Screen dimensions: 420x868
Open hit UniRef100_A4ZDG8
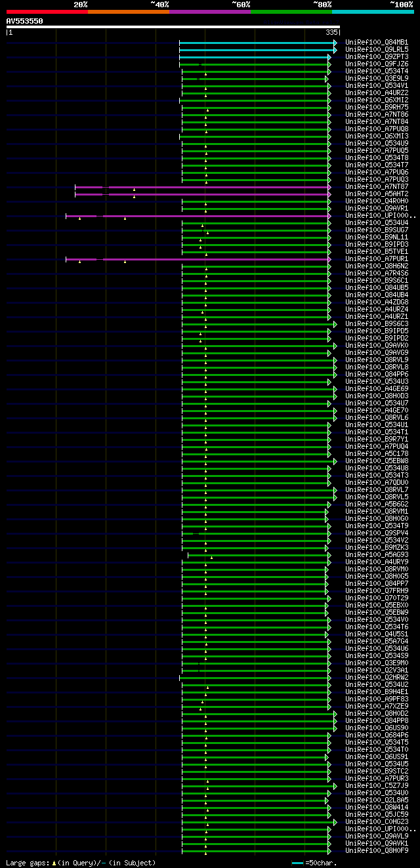pyautogui.click(x=377, y=302)
